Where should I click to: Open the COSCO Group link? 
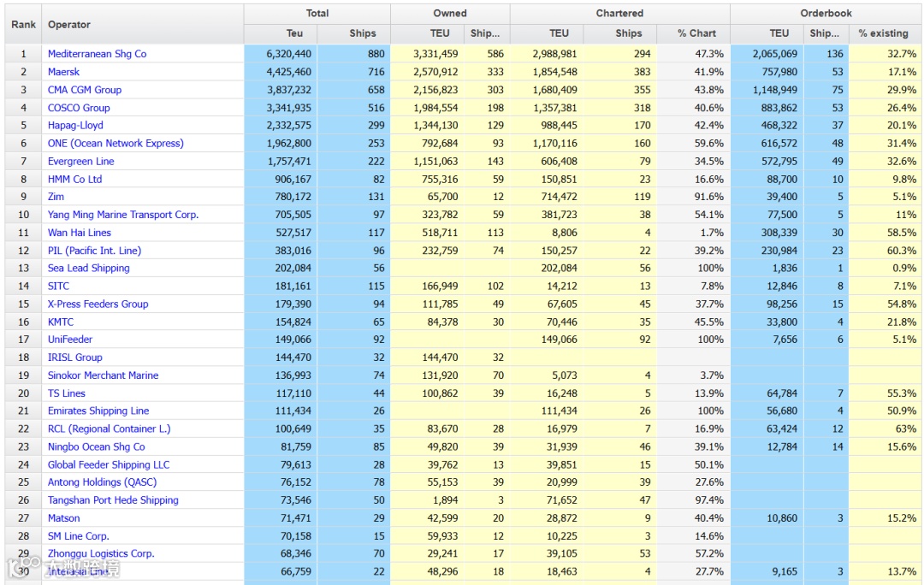(79, 108)
